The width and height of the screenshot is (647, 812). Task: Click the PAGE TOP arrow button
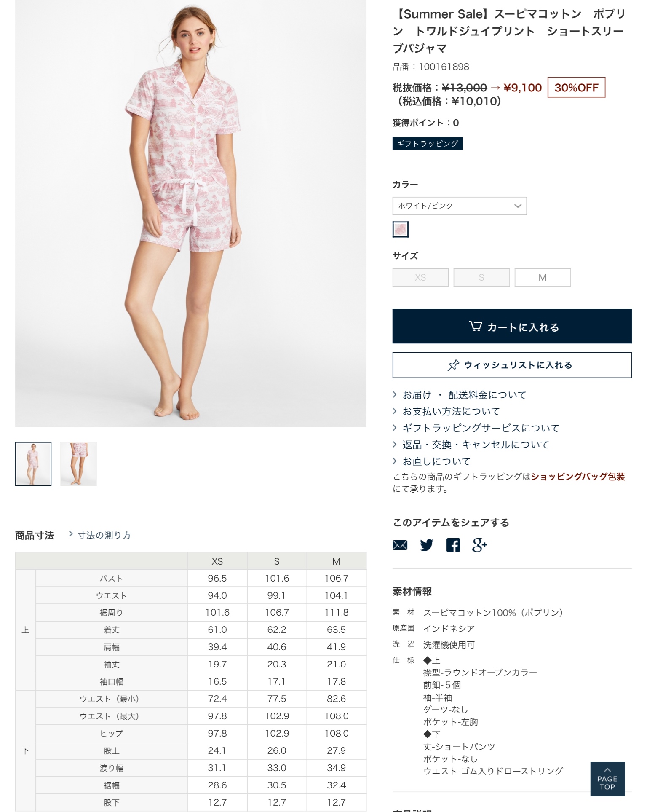(607, 779)
